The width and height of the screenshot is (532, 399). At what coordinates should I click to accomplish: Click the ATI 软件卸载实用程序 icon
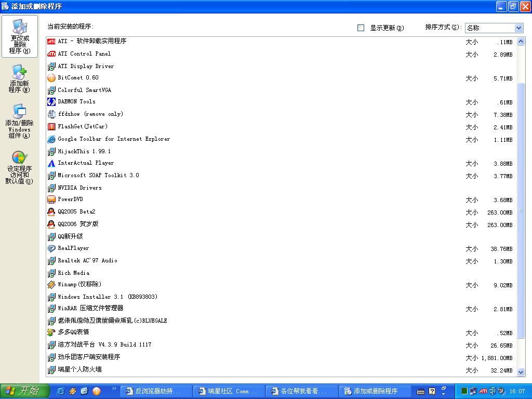pos(51,42)
